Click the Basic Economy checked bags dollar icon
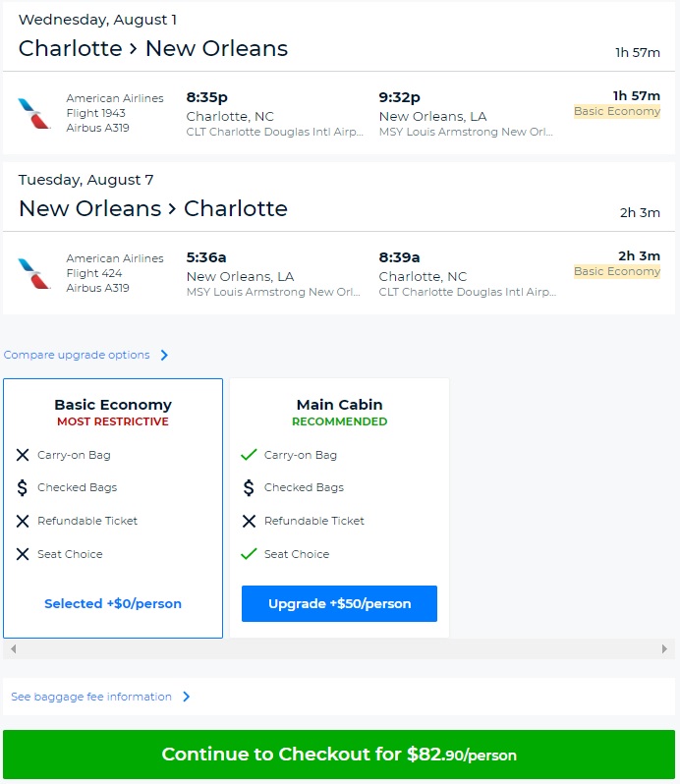This screenshot has height=784, width=680. click(x=23, y=487)
